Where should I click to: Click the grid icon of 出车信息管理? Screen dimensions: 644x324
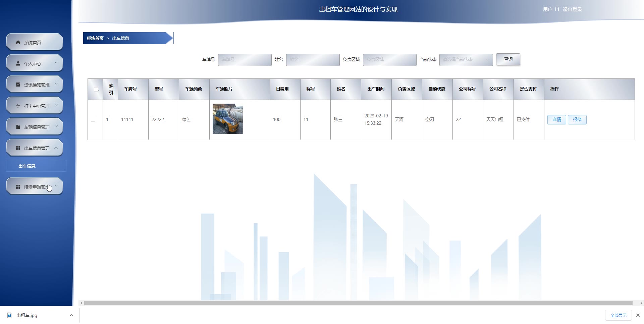pos(18,148)
